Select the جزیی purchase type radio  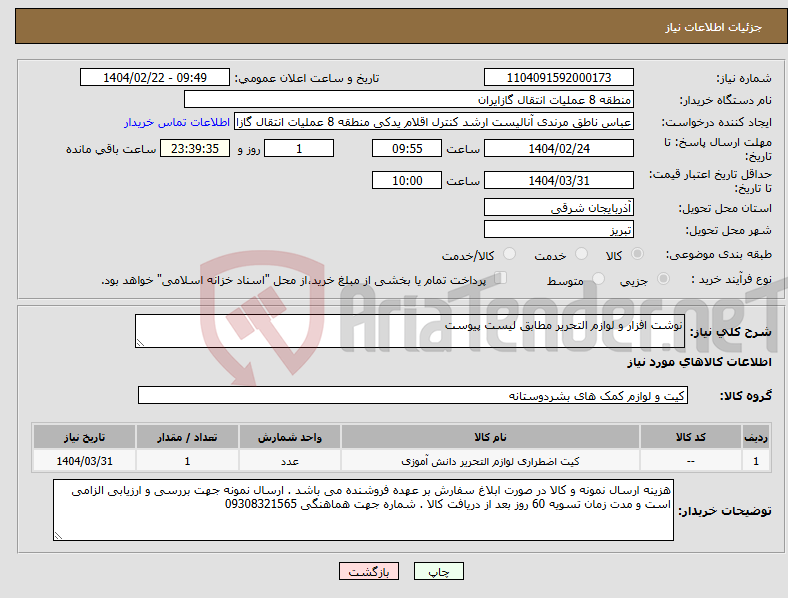[663, 279]
